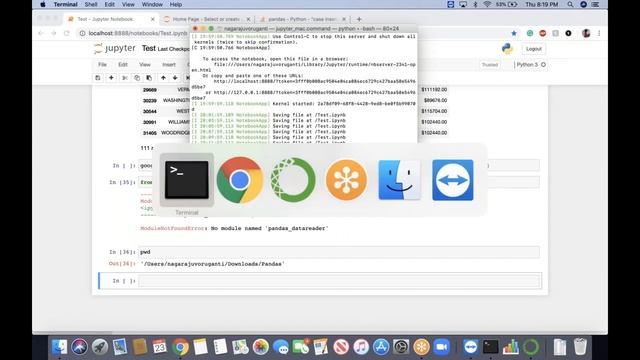Click the Trusted notebook indicator
The image size is (640, 360).
[490, 64]
